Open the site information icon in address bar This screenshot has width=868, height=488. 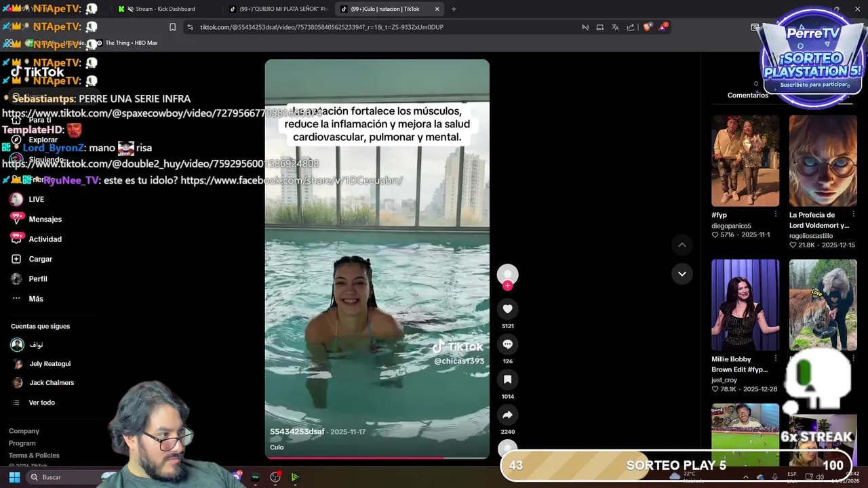[x=190, y=27]
